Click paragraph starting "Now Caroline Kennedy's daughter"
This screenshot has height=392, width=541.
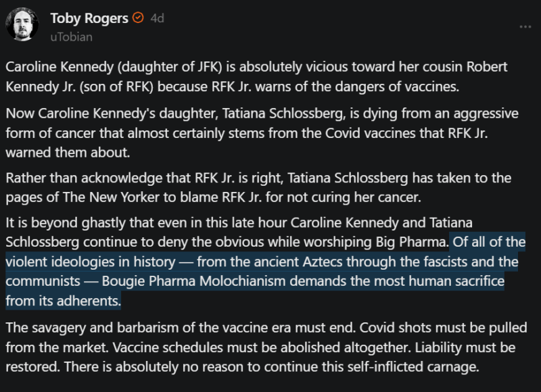point(256,132)
